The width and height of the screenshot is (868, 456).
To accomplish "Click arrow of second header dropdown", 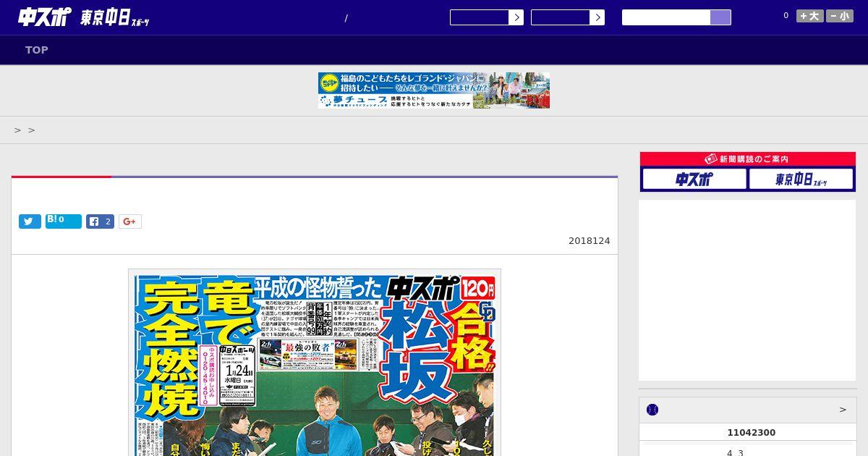I will click(597, 17).
